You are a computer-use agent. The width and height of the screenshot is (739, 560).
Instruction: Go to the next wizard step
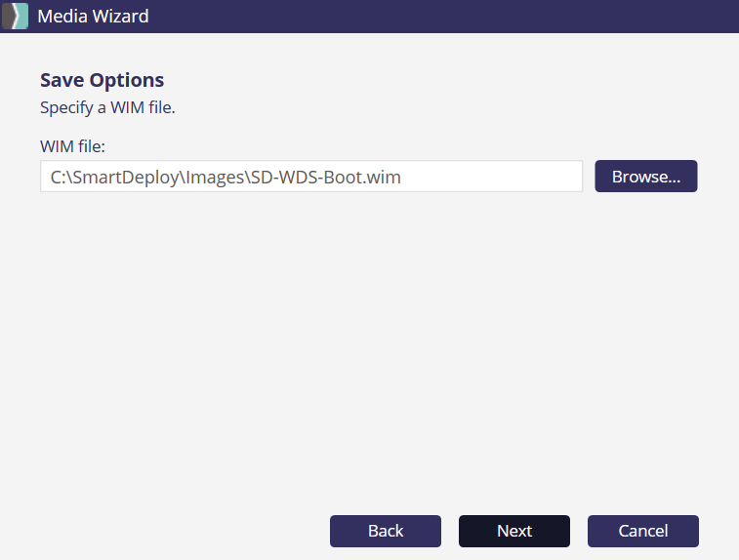click(x=513, y=531)
